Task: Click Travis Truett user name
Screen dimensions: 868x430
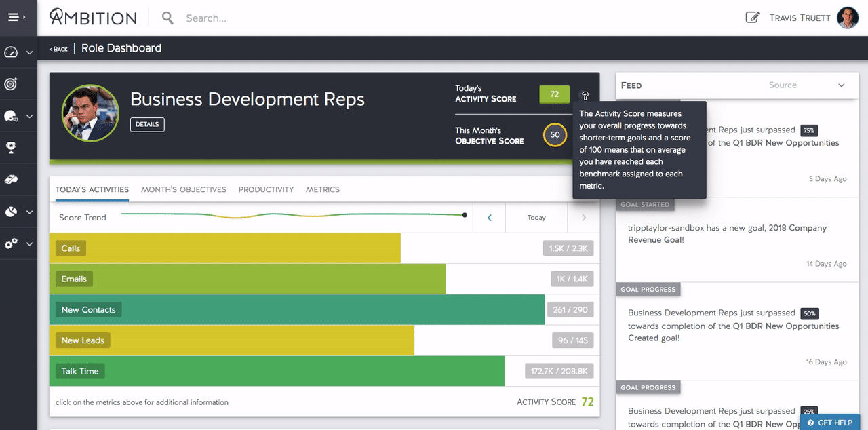Action: click(800, 18)
